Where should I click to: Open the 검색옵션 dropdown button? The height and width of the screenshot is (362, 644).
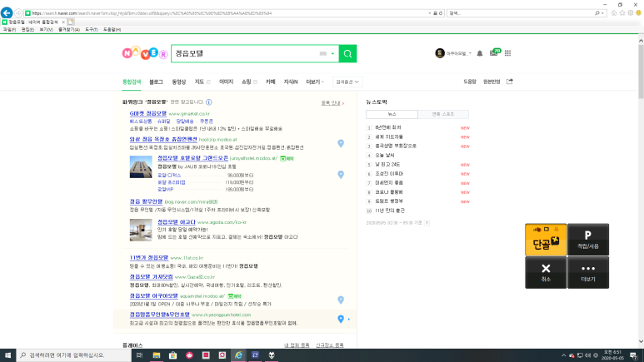pyautogui.click(x=347, y=82)
